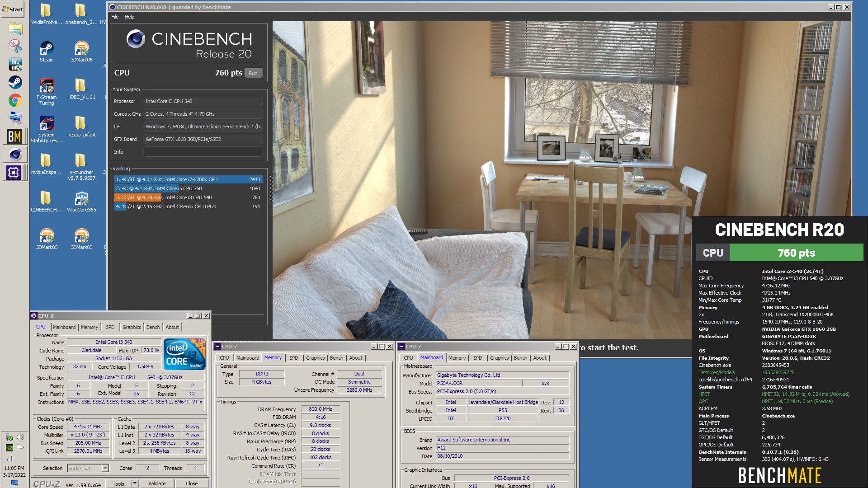Click the Tools button in CPU-Z
Image resolution: width=868 pixels, height=488 pixels.
click(x=118, y=483)
